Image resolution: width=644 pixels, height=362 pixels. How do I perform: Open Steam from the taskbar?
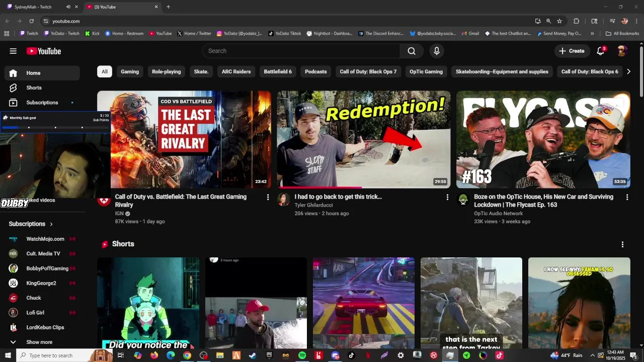[253, 355]
